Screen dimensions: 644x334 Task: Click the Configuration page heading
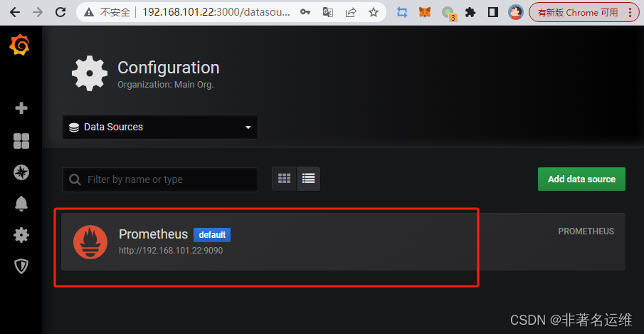[169, 68]
